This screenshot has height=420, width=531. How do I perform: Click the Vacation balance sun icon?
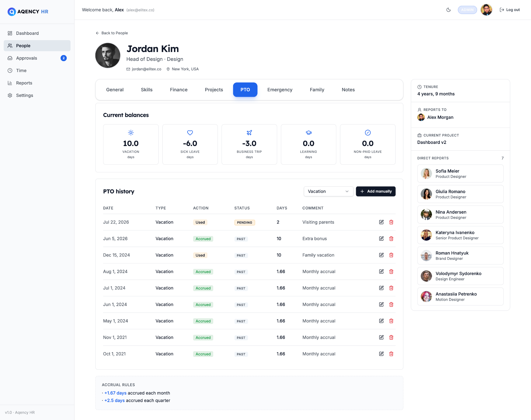point(131,133)
